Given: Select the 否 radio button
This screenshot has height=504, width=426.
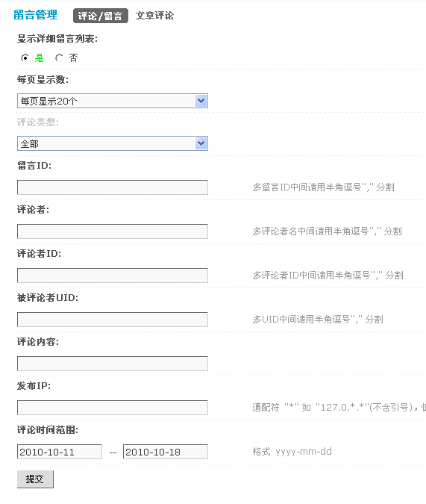Looking at the screenshot, I should click(59, 57).
